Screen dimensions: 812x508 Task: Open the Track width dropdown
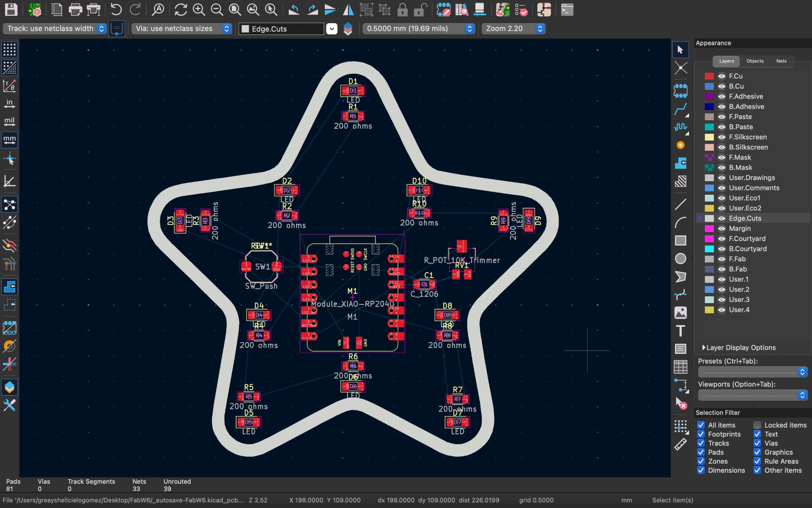click(55, 29)
